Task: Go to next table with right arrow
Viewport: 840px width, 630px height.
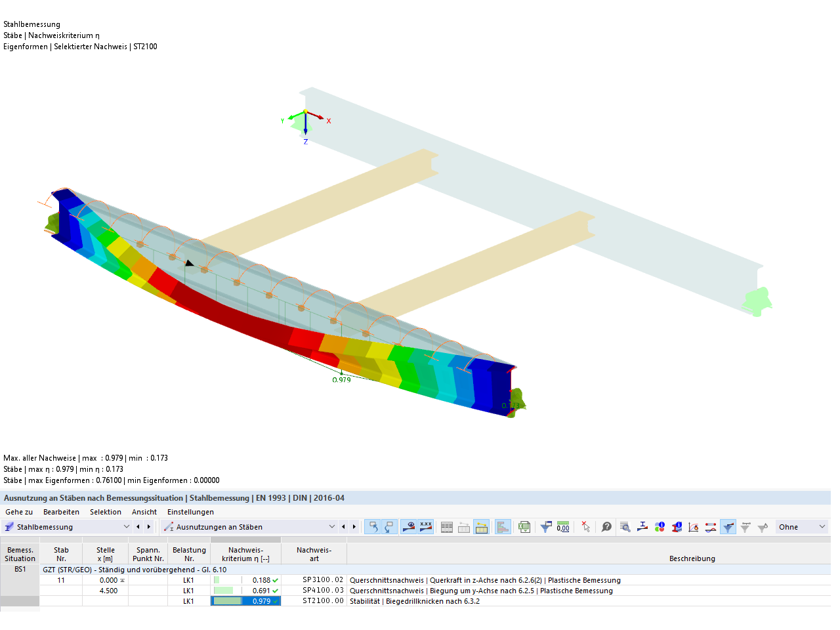Action: coord(354,527)
